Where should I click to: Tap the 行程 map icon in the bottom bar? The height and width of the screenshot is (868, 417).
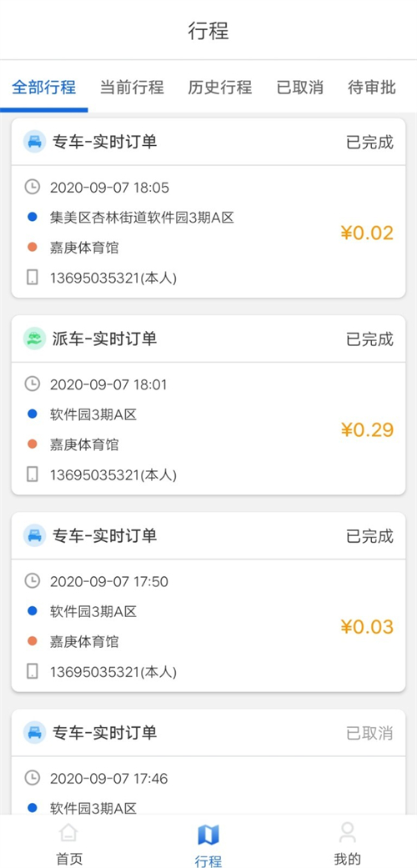pyautogui.click(x=208, y=835)
